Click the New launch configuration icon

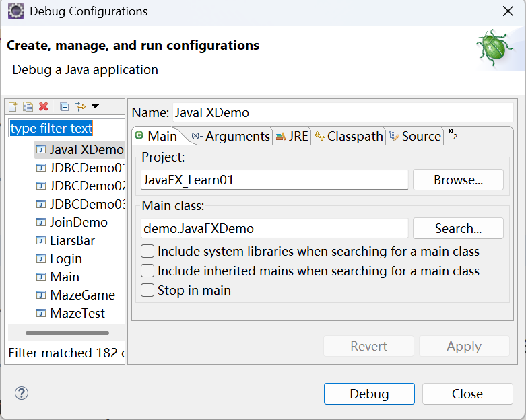click(13, 106)
